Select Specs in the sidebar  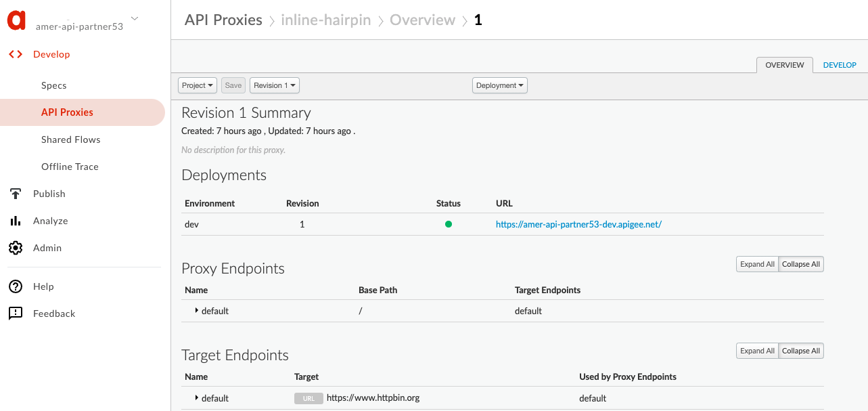(54, 85)
